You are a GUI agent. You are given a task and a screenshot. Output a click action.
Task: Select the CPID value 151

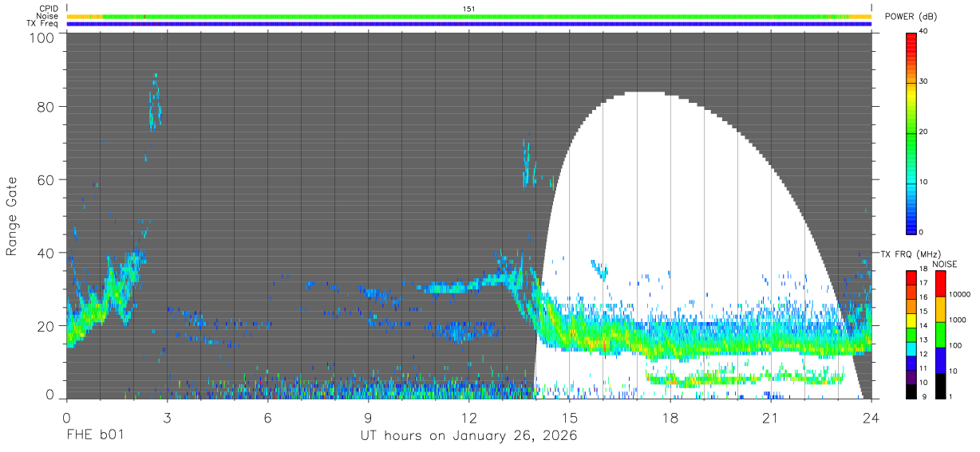(468, 9)
